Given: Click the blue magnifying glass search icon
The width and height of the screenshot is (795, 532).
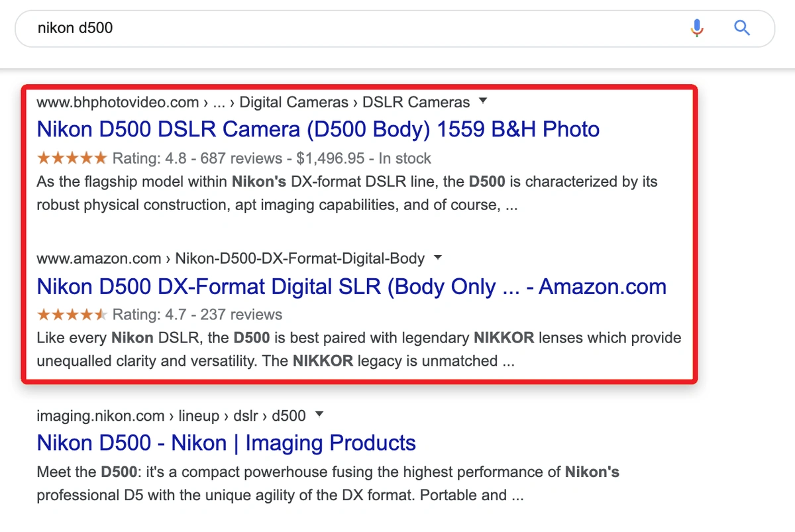Looking at the screenshot, I should tap(742, 28).
